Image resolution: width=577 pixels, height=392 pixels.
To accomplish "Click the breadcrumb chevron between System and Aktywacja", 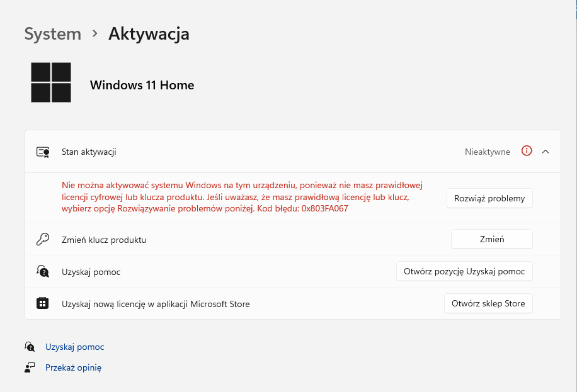I will click(x=95, y=33).
